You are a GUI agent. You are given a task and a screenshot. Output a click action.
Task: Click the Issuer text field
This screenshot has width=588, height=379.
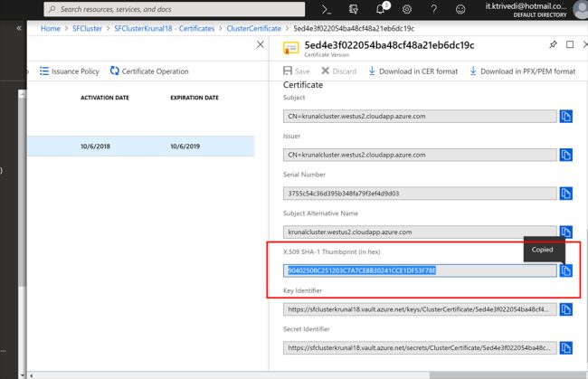[420, 155]
